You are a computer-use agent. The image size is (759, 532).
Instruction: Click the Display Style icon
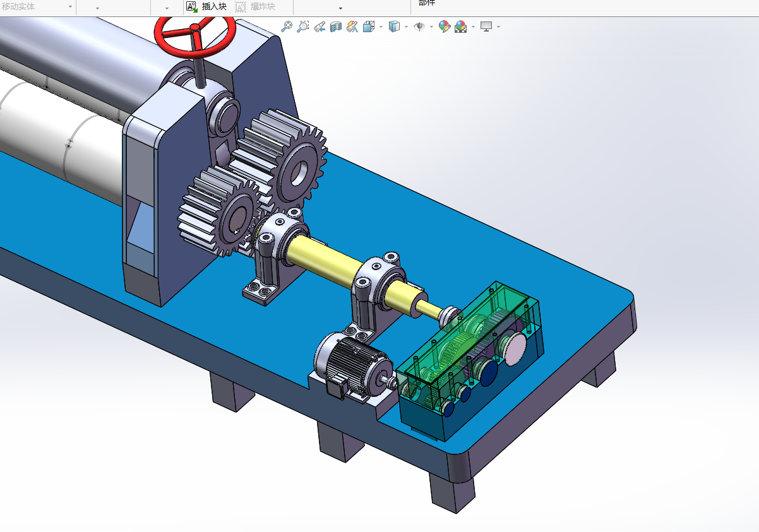pyautogui.click(x=395, y=27)
